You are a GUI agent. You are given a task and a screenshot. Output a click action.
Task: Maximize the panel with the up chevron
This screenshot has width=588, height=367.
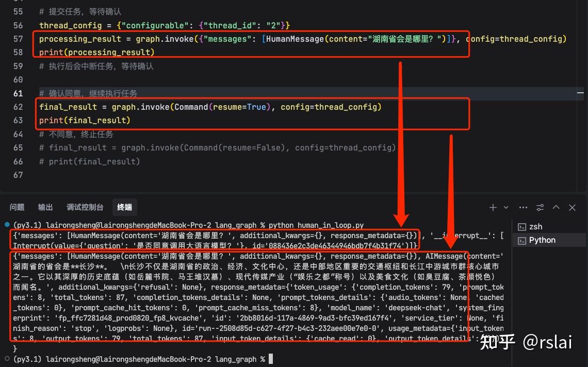point(556,207)
